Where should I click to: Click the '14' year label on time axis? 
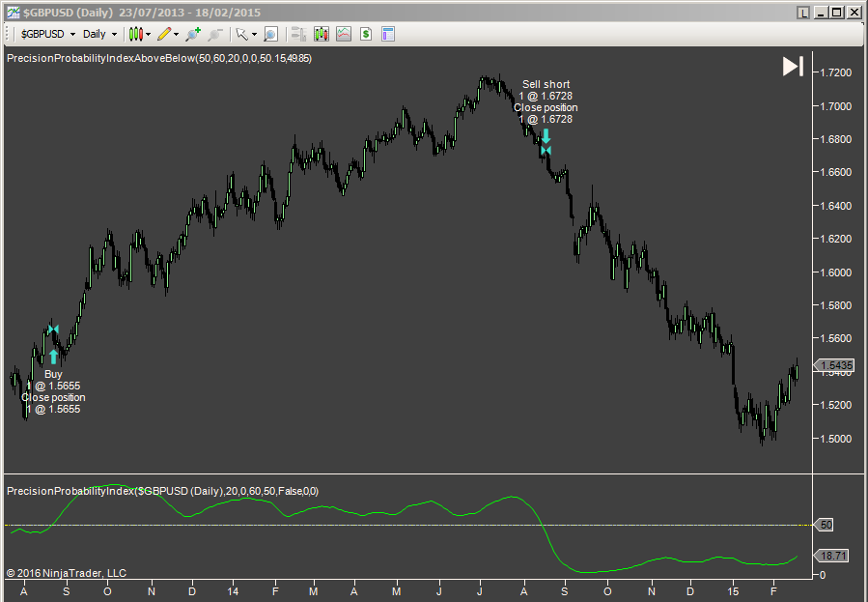tap(233, 591)
